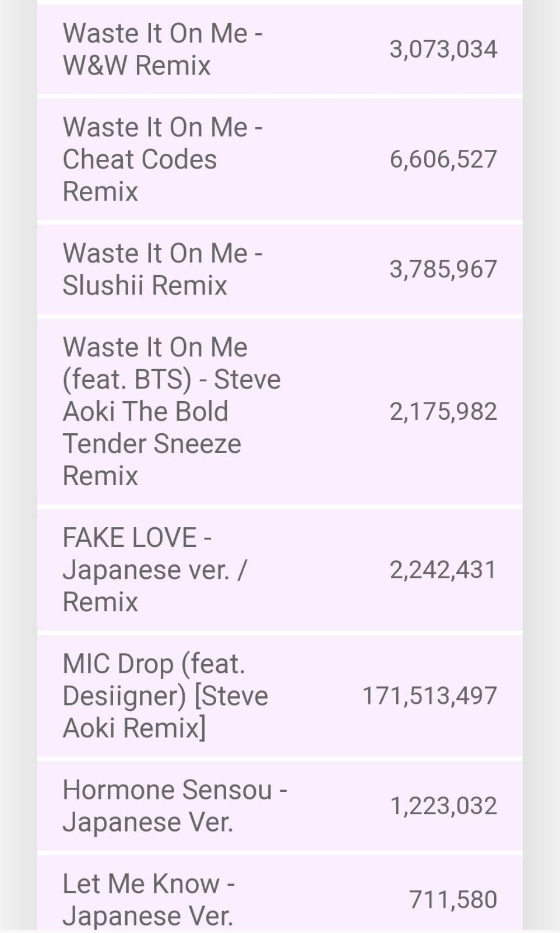The width and height of the screenshot is (560, 933).
Task: Click the 3,073,034 stream count
Action: click(x=443, y=50)
